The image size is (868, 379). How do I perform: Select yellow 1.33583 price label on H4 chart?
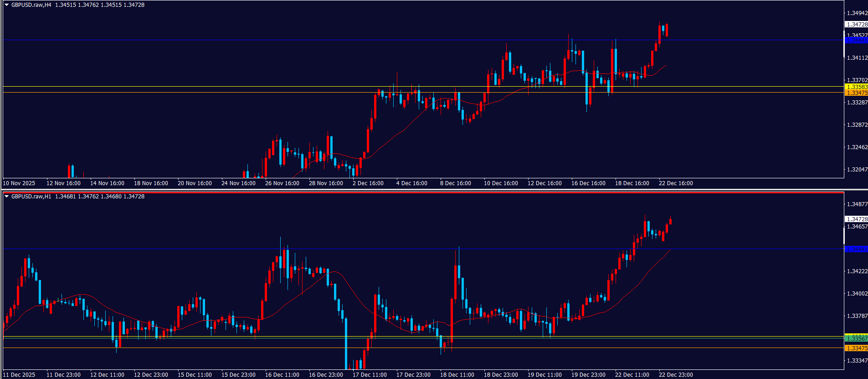(856, 87)
